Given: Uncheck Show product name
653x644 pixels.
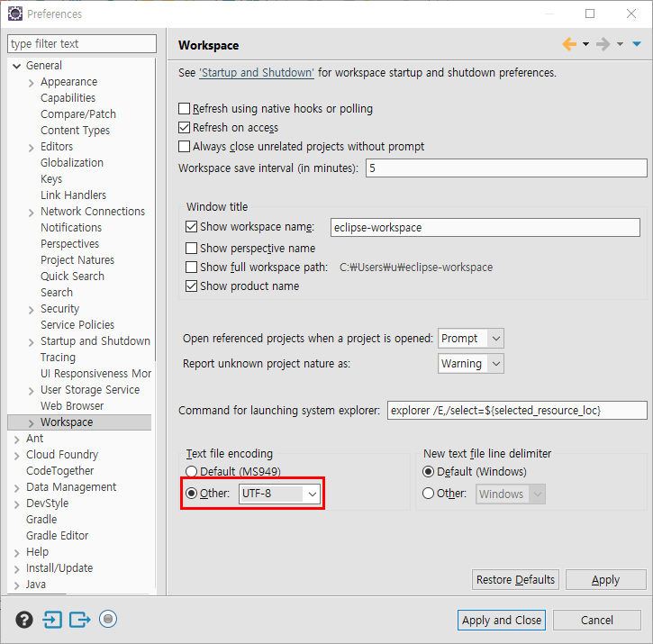Looking at the screenshot, I should point(191,286).
